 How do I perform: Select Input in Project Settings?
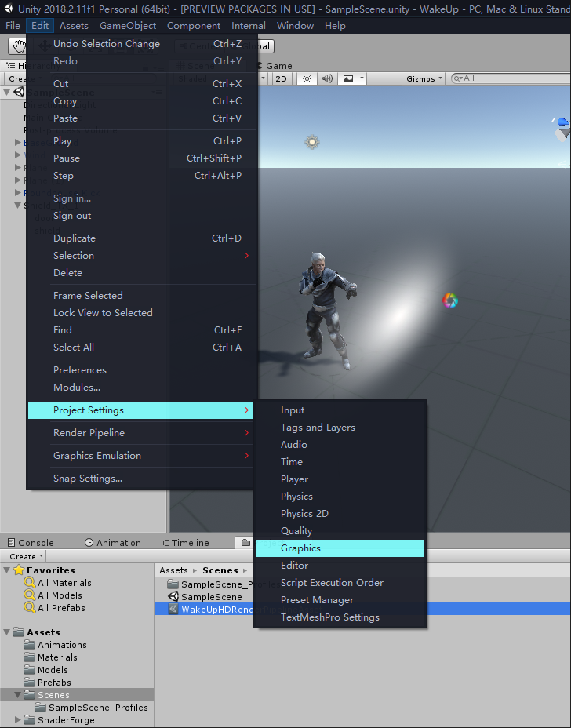340,410
